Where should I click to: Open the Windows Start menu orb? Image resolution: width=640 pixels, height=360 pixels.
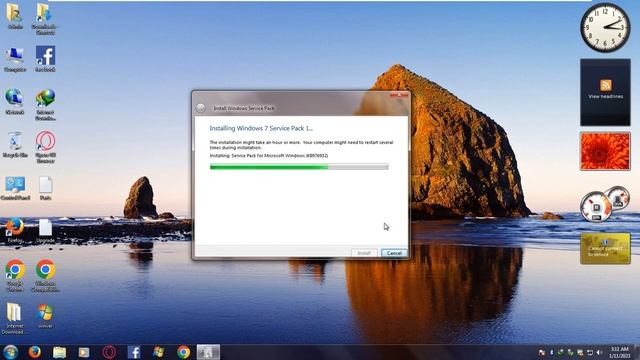[11, 352]
